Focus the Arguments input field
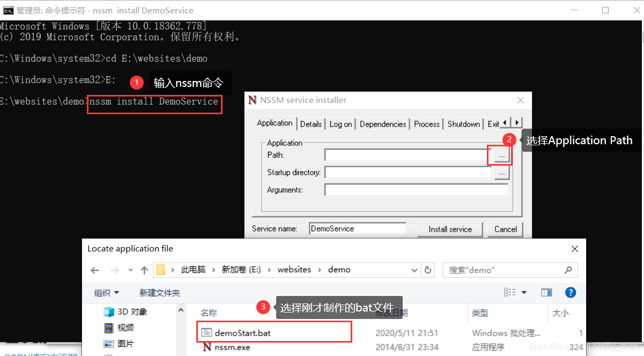 click(416, 190)
